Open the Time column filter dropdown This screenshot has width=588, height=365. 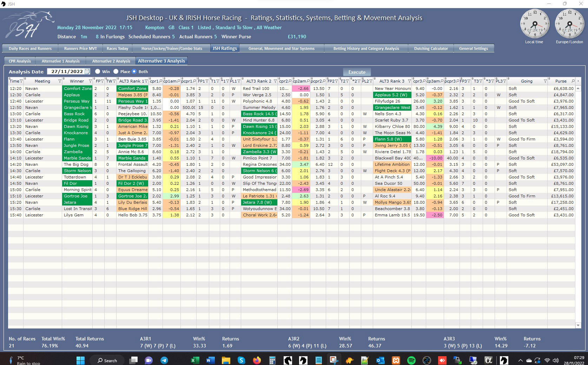(x=21, y=81)
